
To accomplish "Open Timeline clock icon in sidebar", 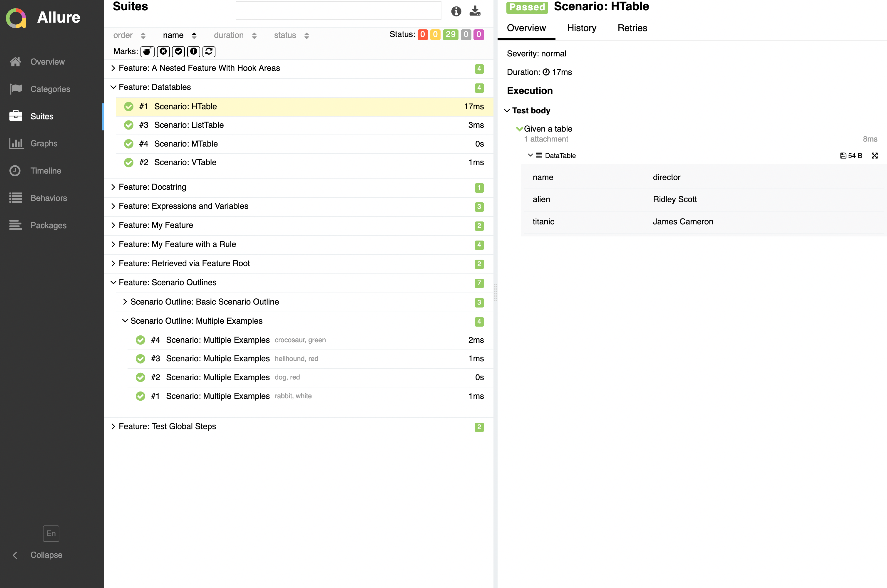I will [x=15, y=171].
